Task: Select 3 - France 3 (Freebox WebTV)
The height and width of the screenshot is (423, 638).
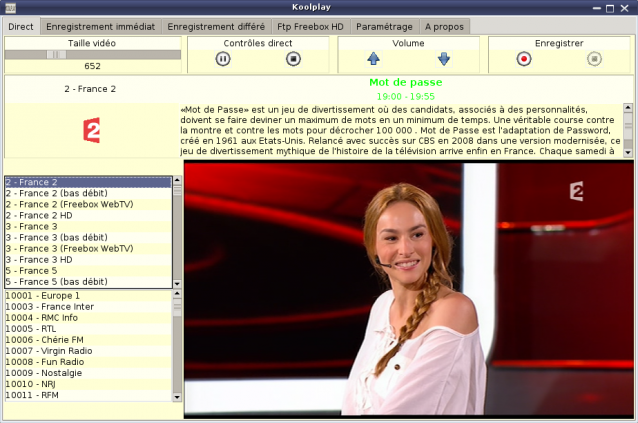Action: pos(88,249)
